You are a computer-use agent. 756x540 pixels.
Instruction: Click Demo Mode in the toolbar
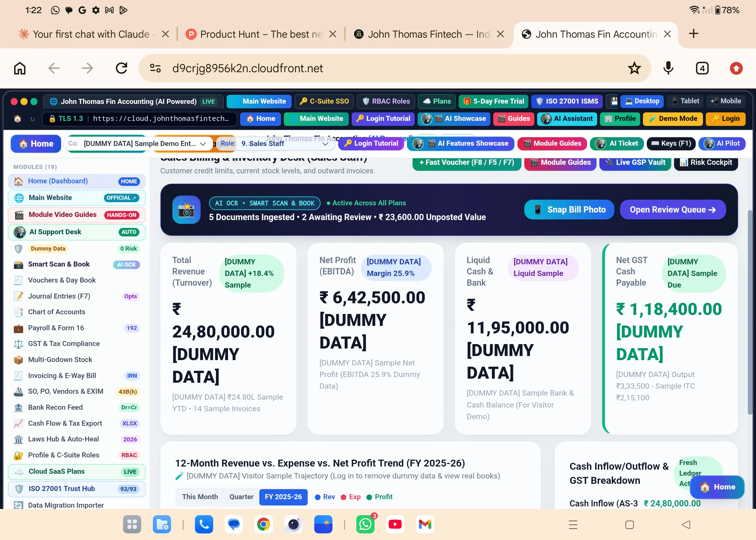[672, 119]
